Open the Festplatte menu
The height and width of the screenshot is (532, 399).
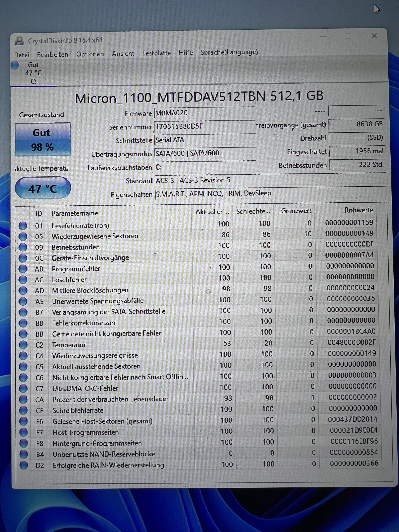click(x=156, y=53)
